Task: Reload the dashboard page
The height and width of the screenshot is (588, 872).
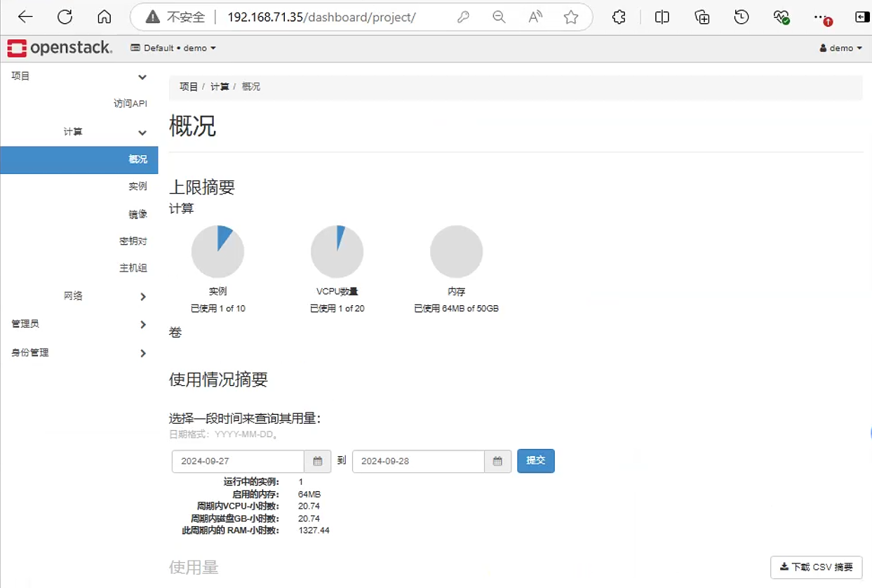Action: (65, 18)
